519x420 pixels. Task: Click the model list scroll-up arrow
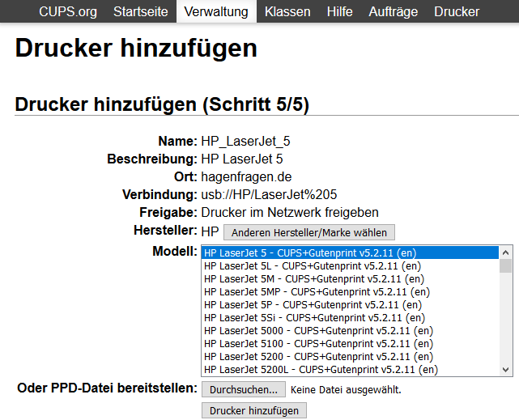[505, 252]
